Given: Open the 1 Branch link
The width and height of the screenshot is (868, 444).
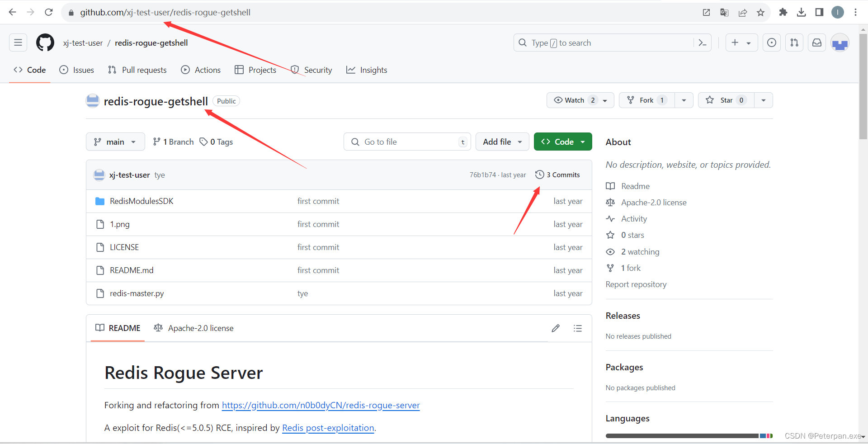Looking at the screenshot, I should coord(173,142).
